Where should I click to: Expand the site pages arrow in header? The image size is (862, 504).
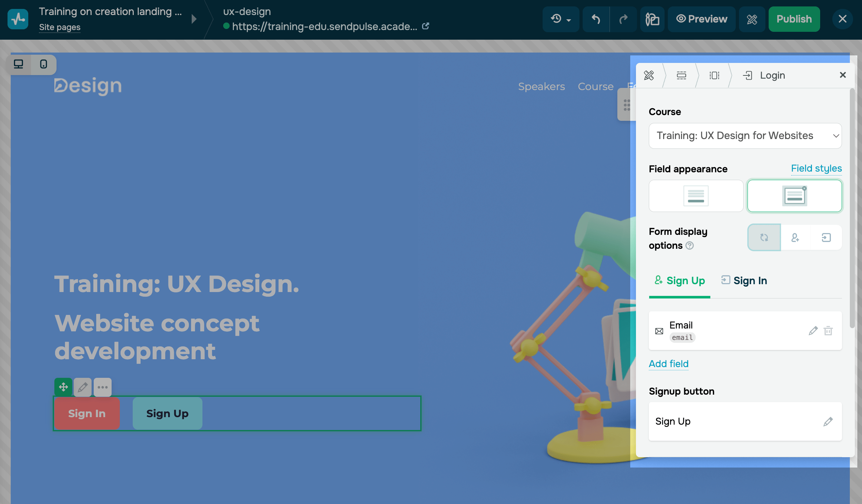coord(194,19)
